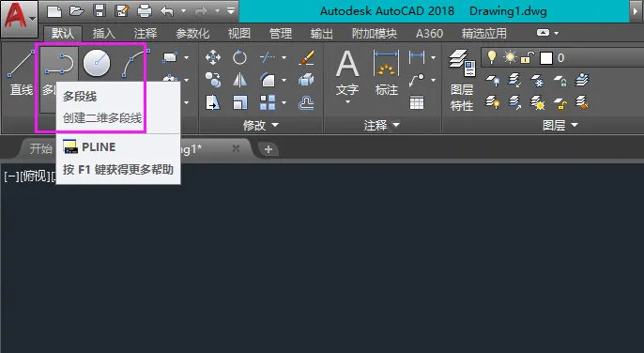The height and width of the screenshot is (353, 644).
Task: Switch to the 输出 ribbon tab
Action: point(321,33)
